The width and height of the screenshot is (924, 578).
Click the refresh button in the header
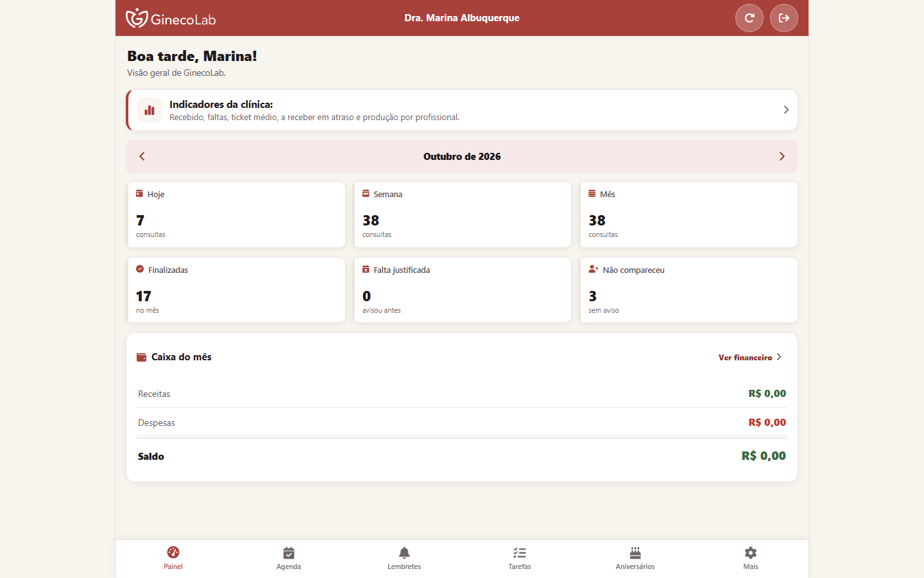749,18
